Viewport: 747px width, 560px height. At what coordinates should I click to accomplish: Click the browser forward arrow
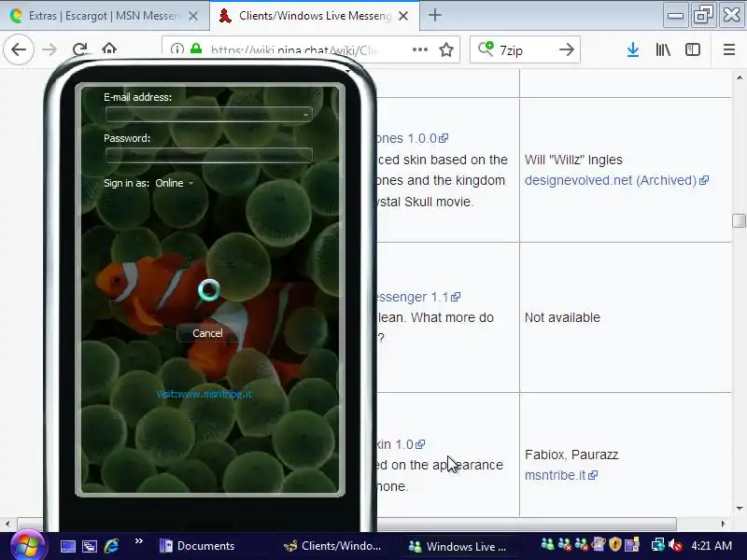(x=49, y=49)
